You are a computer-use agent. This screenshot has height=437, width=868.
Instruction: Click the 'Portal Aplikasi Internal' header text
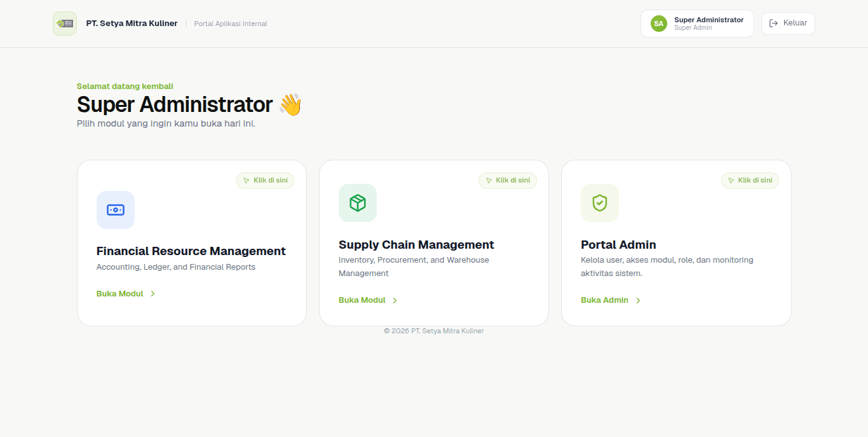(x=231, y=24)
